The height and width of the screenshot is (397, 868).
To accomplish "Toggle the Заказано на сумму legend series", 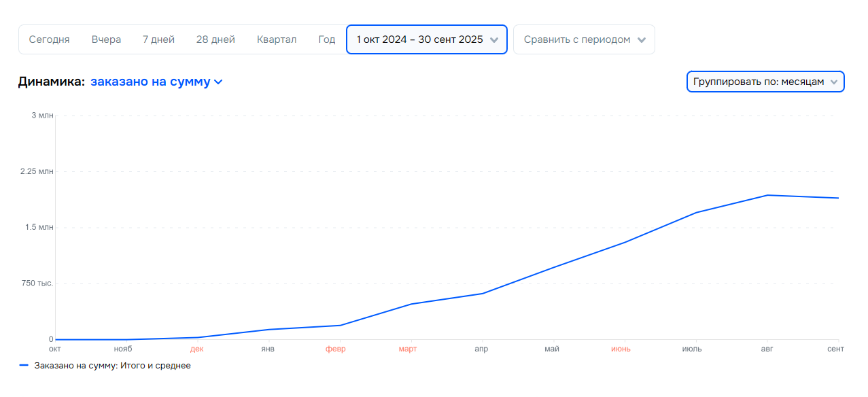I will click(x=112, y=366).
